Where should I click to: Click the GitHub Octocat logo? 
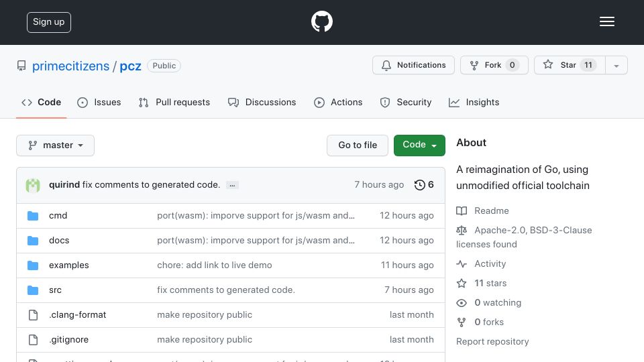[321, 21]
